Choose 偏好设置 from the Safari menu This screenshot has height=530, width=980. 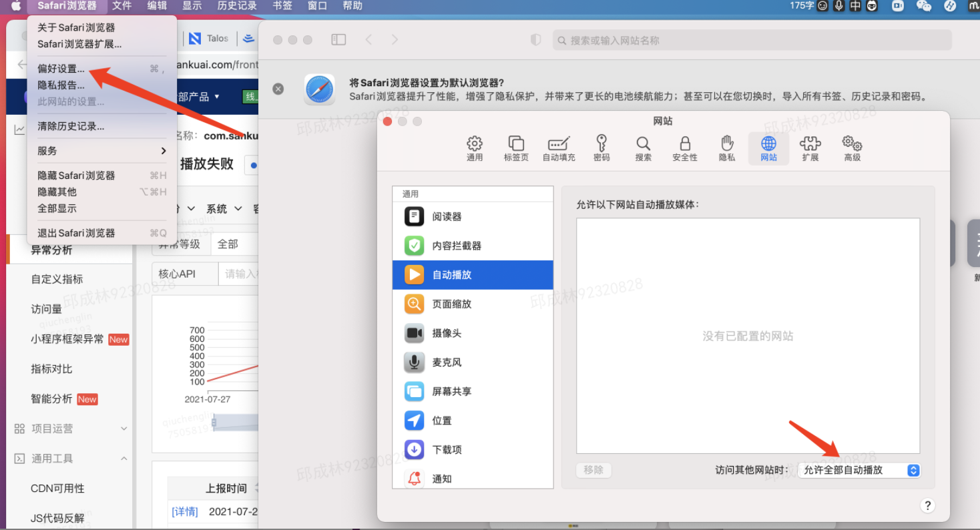point(61,69)
